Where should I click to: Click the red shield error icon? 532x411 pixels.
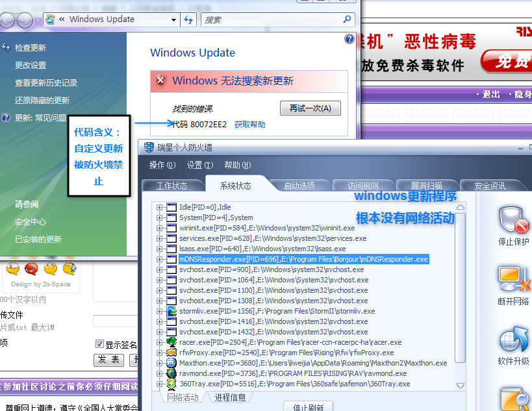pos(160,81)
